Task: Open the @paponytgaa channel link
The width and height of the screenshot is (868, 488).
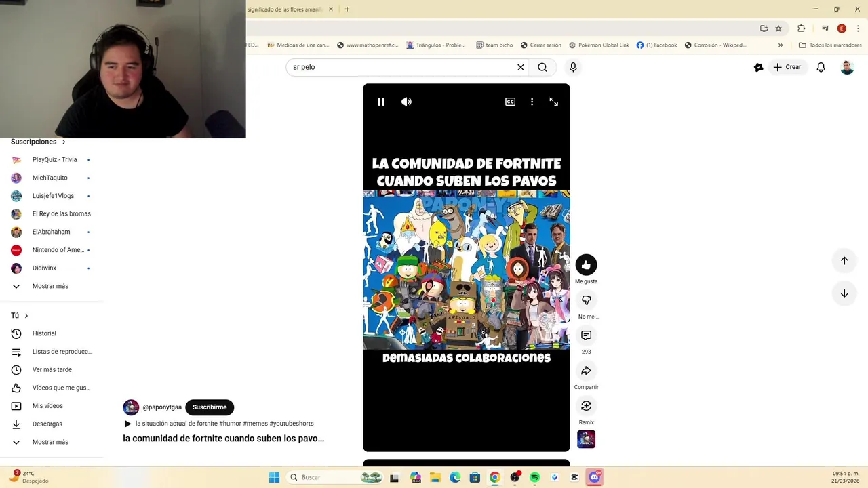Action: coord(162,407)
